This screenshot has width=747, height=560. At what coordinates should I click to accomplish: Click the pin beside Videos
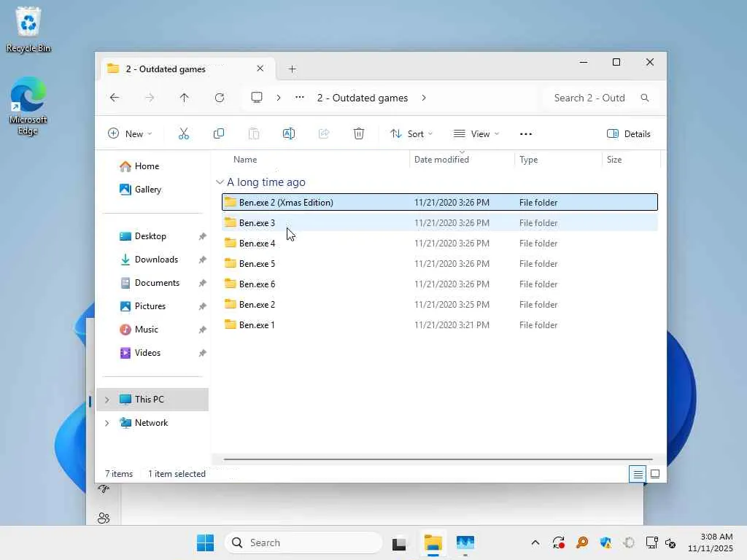[x=203, y=353]
